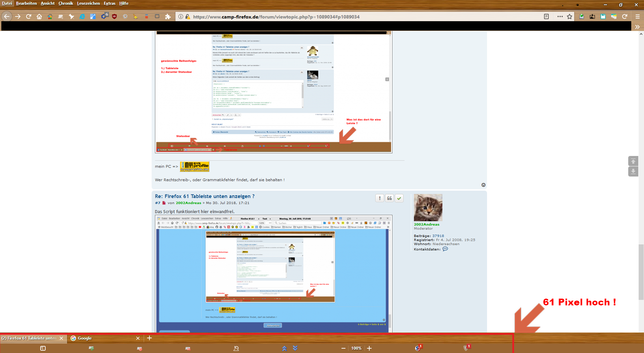Image resolution: width=644 pixels, height=353 pixels.
Task: Click the page vertical scrollbar thumb
Action: pyautogui.click(x=641, y=272)
